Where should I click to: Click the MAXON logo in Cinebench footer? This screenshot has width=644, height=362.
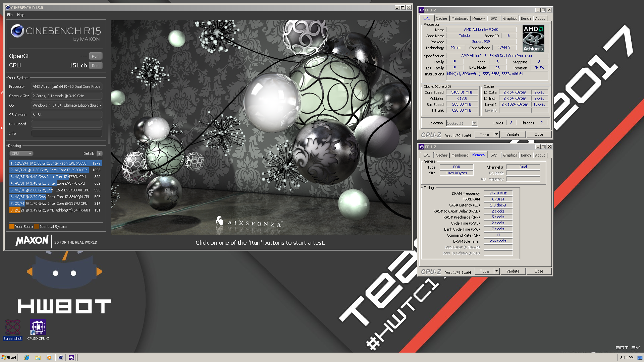[x=32, y=241]
